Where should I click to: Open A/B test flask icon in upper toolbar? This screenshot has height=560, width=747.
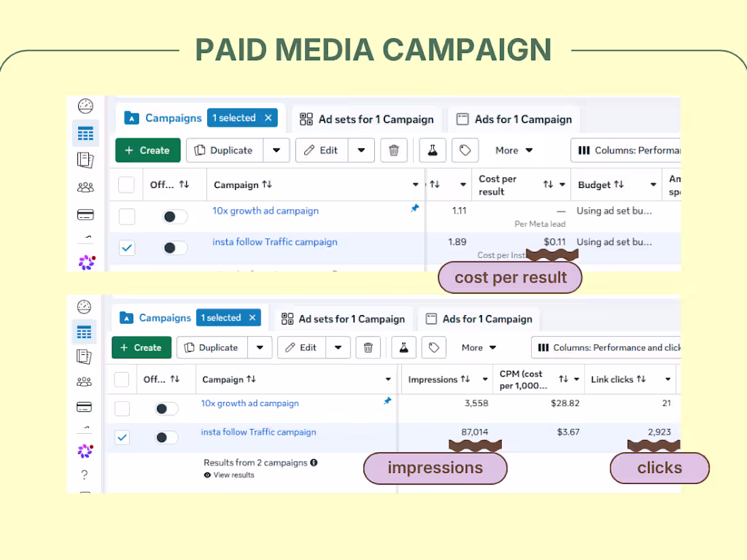coord(432,151)
